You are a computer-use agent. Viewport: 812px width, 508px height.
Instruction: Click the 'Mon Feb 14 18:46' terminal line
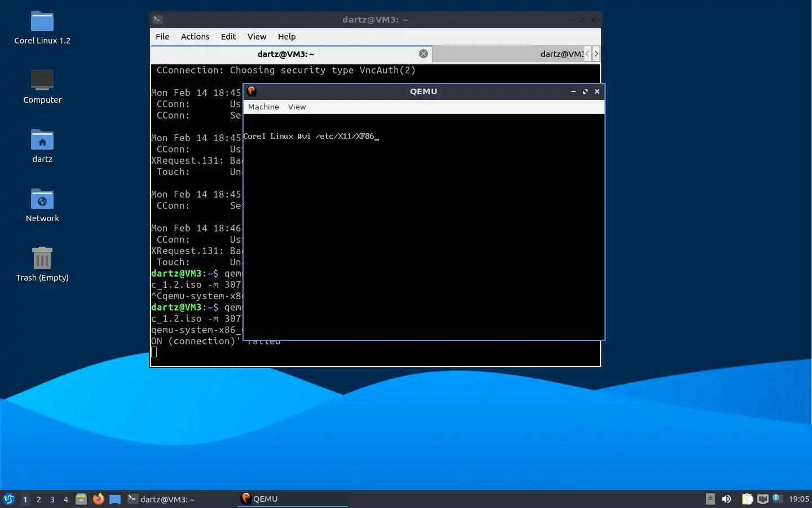tap(196, 229)
